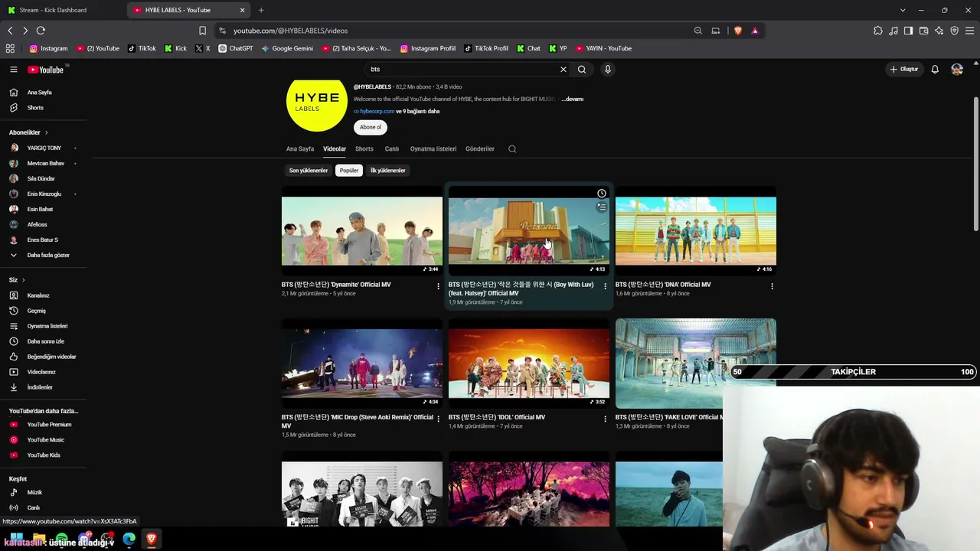
Task: Open the account avatar menu
Action: click(957, 70)
